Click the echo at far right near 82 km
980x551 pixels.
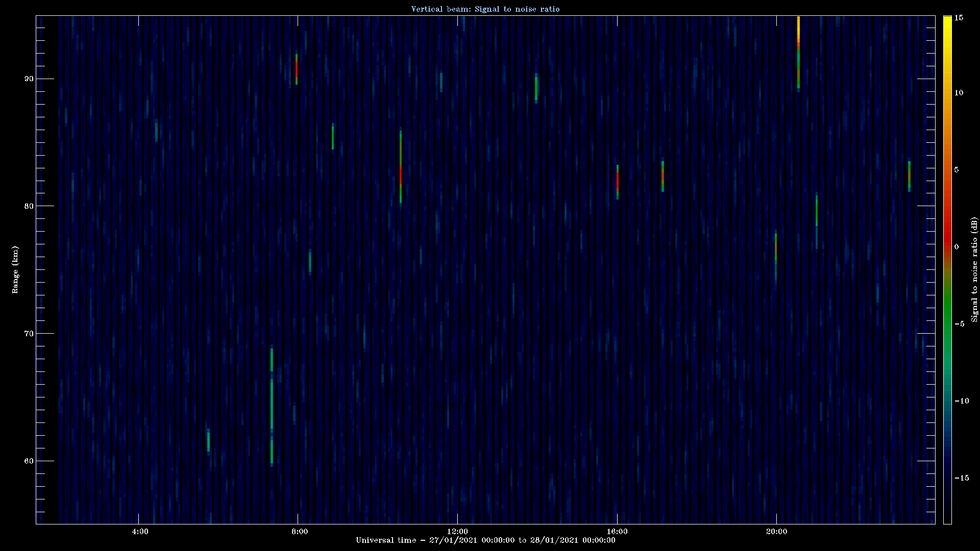click(909, 177)
